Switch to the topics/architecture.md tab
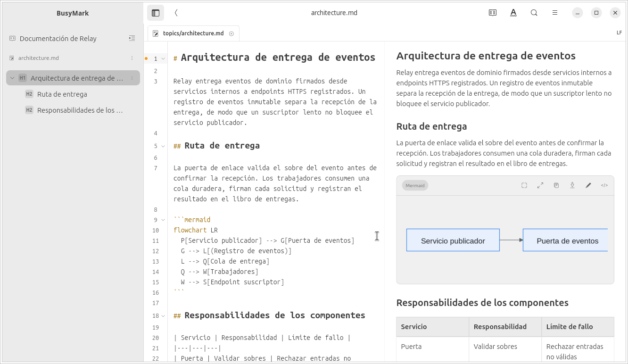This screenshot has height=364, width=628. click(x=193, y=33)
